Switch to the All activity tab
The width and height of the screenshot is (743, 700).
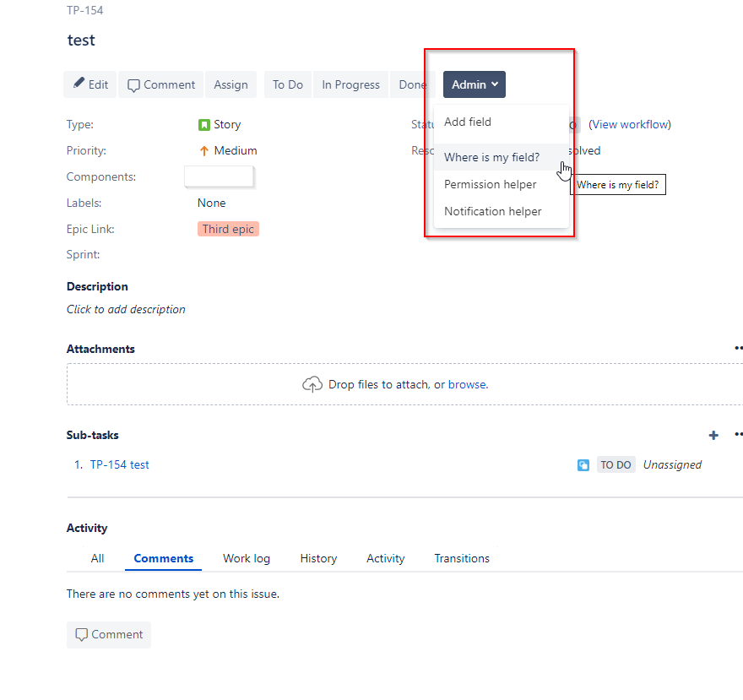pyautogui.click(x=97, y=558)
